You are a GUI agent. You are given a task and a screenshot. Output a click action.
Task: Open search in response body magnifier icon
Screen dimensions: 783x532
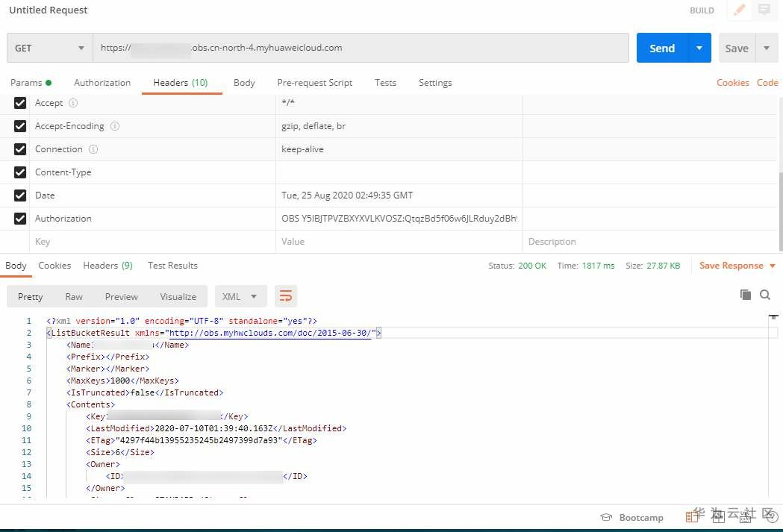pos(764,295)
